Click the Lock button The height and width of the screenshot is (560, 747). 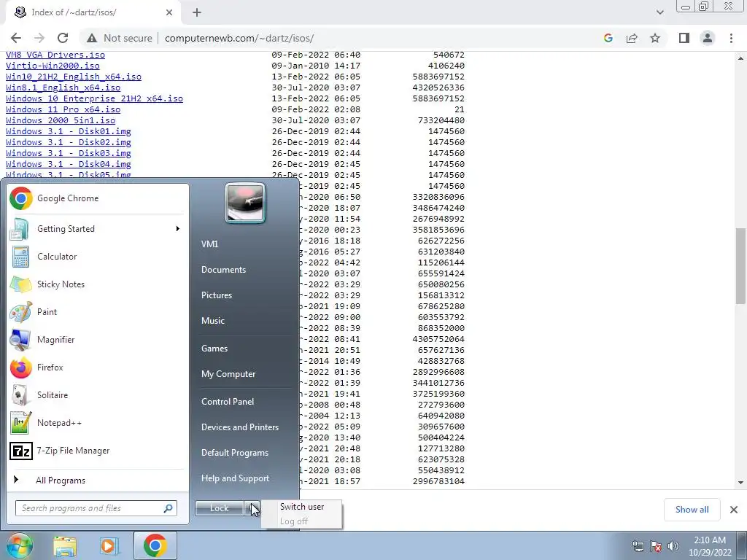220,508
